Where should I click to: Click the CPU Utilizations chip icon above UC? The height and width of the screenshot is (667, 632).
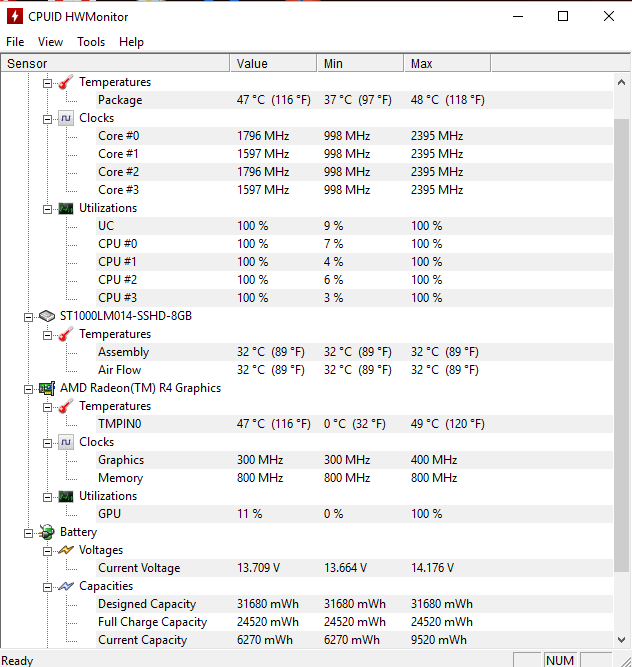pyautogui.click(x=65, y=208)
